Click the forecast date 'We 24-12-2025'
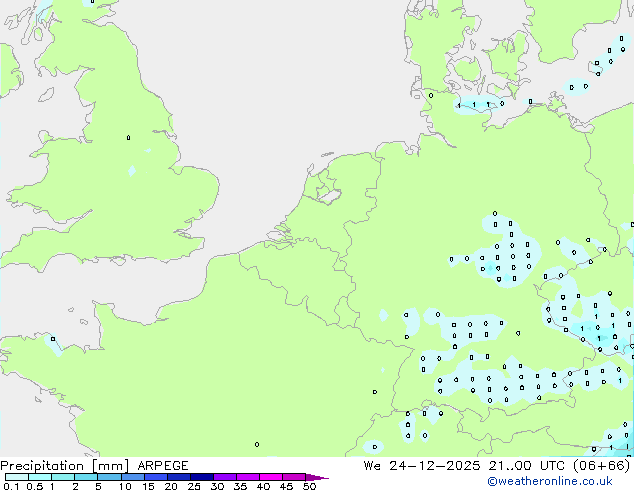The height and width of the screenshot is (490, 634). [422, 466]
